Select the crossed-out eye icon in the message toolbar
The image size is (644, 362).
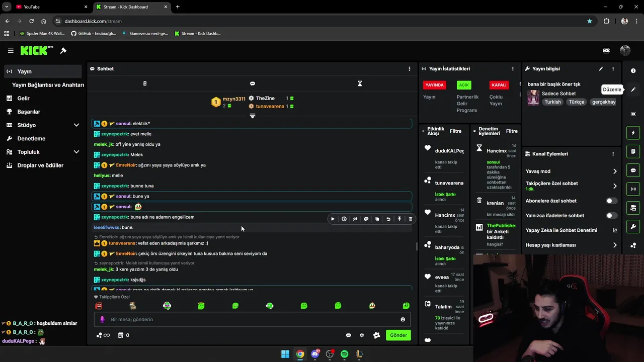coord(355,219)
